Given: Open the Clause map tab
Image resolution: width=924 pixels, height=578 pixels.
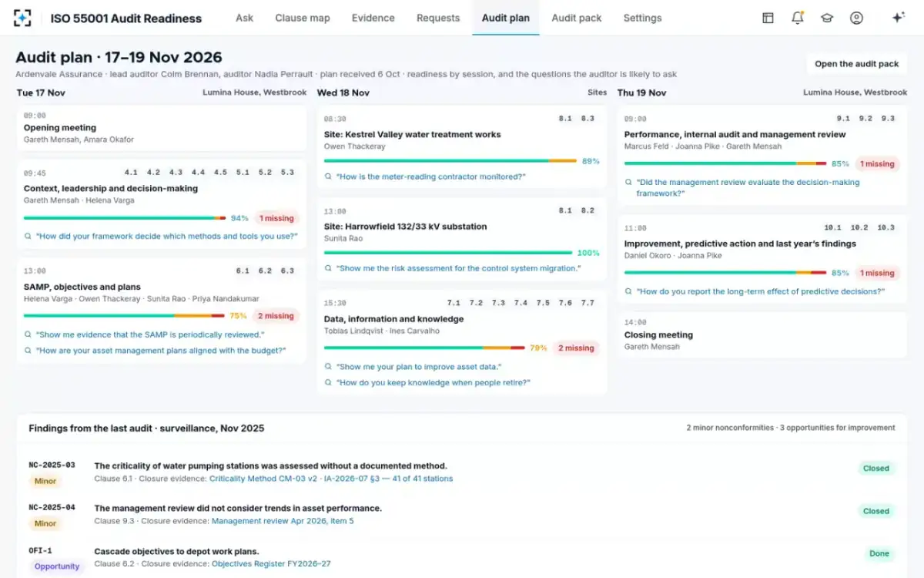Looking at the screenshot, I should (303, 18).
